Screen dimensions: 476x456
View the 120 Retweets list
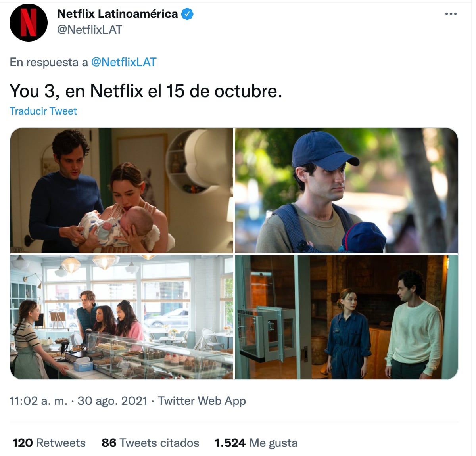coord(49,443)
